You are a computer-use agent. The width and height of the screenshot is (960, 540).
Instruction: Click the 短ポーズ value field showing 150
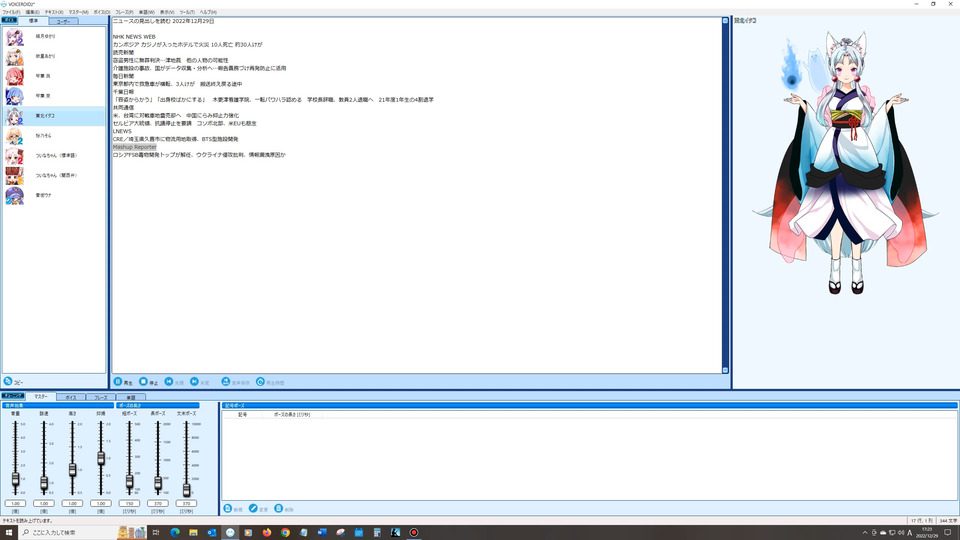coord(129,503)
